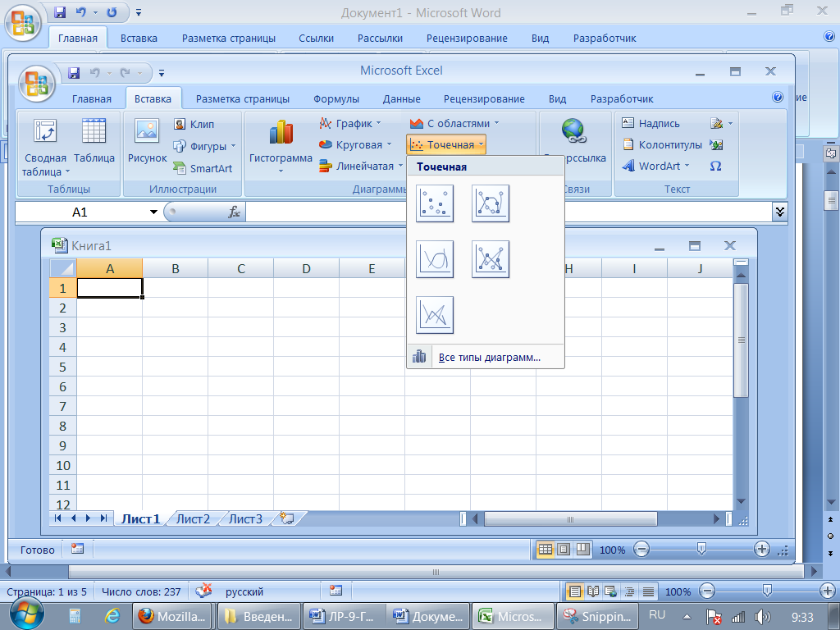Open Word Рассылки tab
Viewport: 840px width, 630px height.
tap(380, 38)
